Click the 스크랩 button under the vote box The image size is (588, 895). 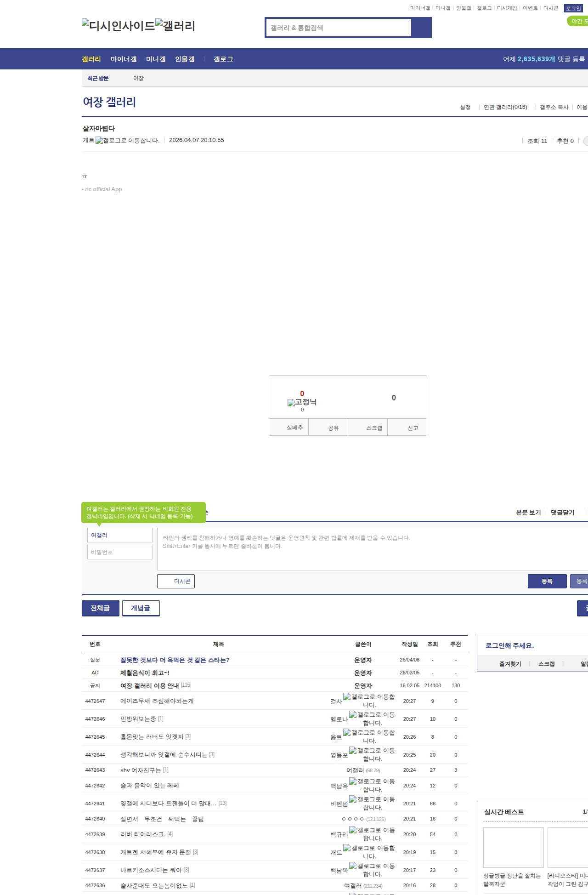(367, 428)
